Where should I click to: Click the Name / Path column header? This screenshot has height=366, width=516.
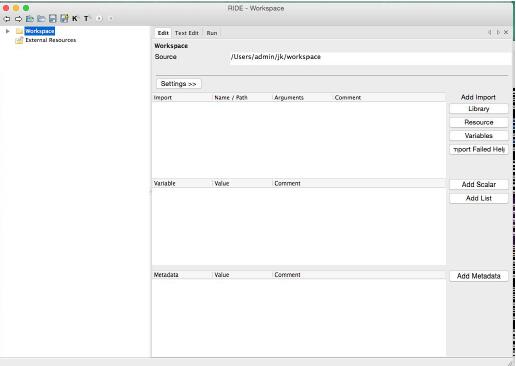pos(243,98)
